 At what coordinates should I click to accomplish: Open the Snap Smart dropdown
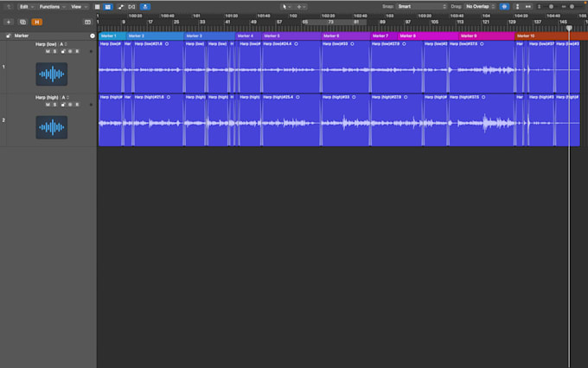(422, 6)
